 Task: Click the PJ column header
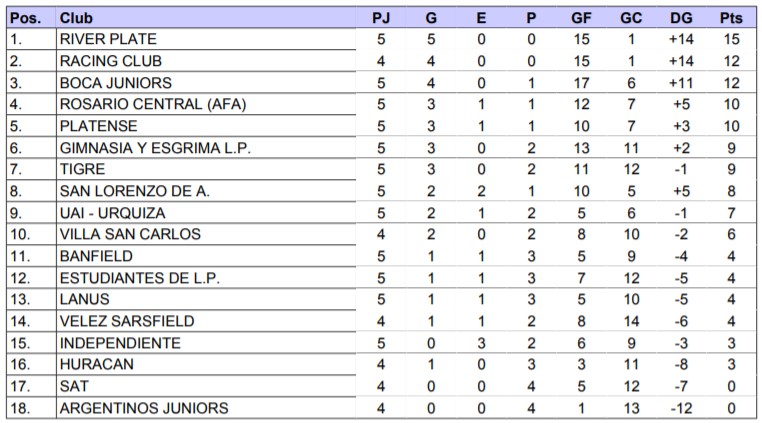pos(381,18)
